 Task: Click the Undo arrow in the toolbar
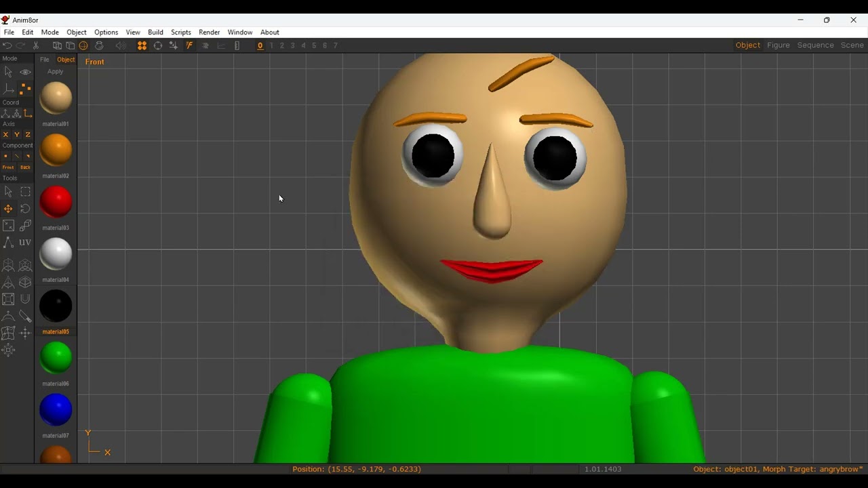[x=7, y=45]
